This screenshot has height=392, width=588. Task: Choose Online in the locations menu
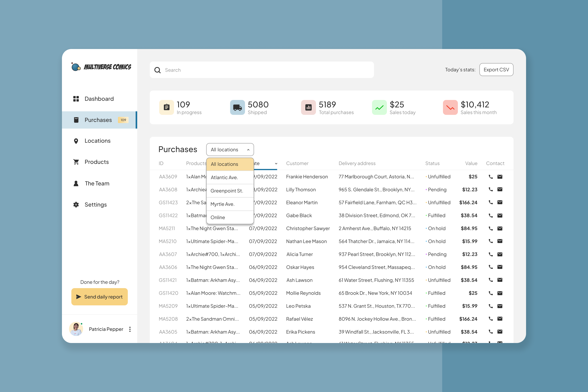tap(218, 217)
